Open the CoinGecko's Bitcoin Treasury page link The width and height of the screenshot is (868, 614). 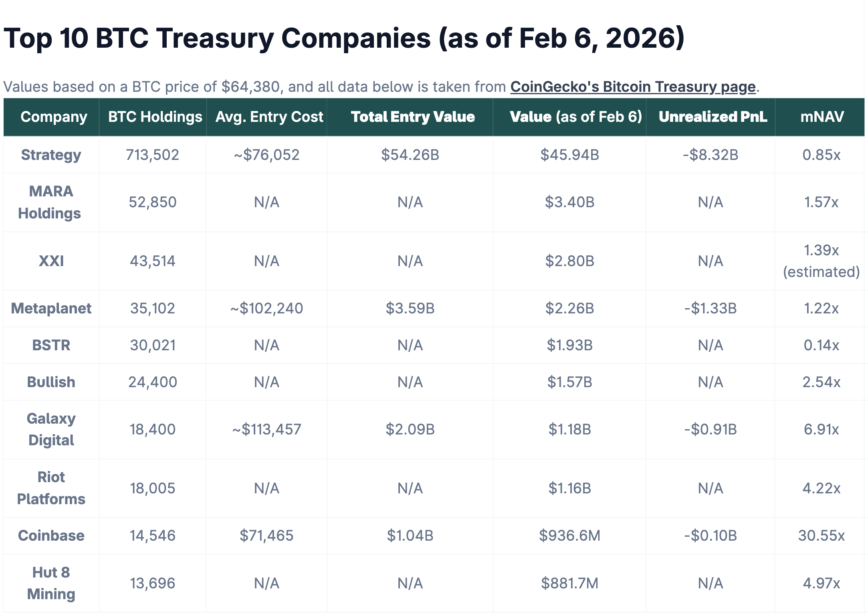633,87
